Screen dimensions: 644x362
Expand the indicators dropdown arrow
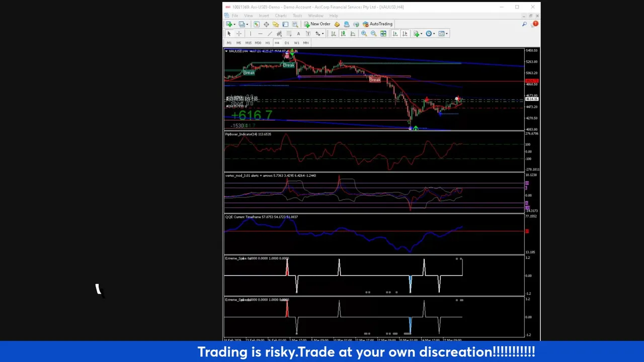(422, 34)
